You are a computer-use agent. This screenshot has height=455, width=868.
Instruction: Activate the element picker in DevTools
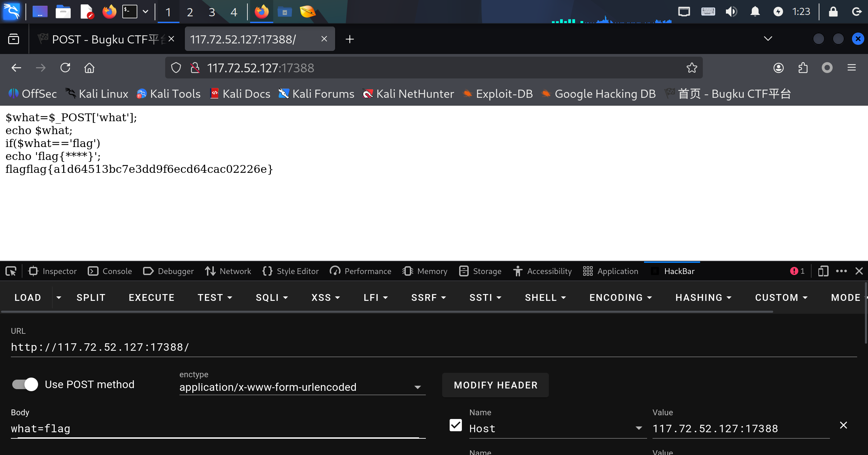pyautogui.click(x=11, y=271)
